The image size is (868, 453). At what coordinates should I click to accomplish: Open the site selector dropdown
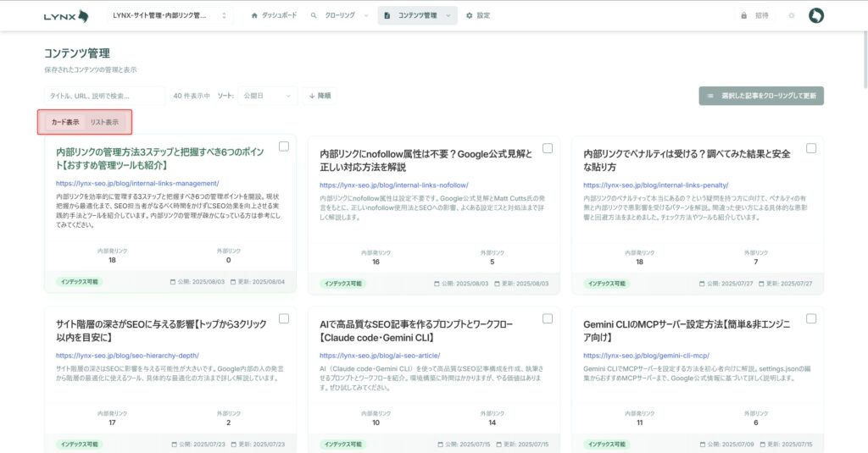pos(170,15)
